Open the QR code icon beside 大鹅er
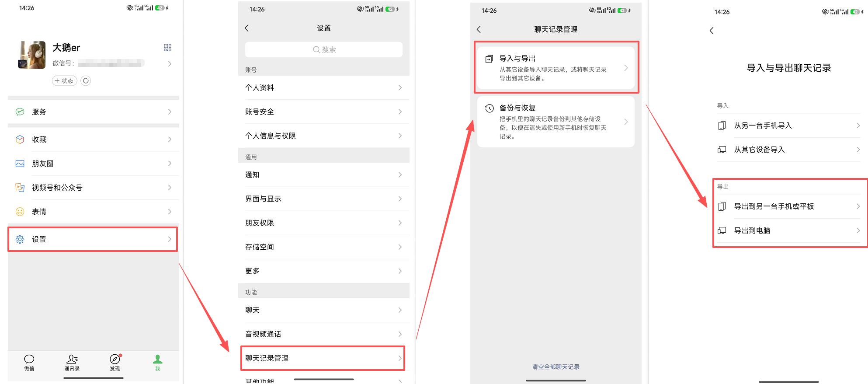 point(167,48)
